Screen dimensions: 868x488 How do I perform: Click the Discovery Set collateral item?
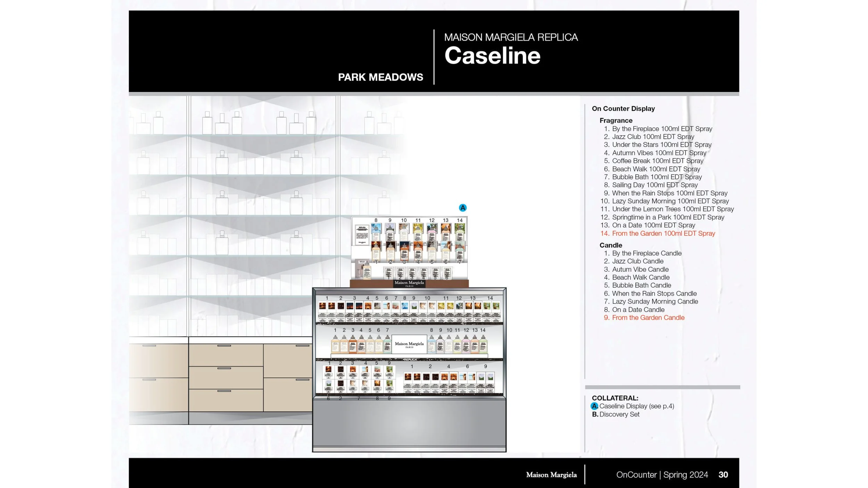(619, 414)
